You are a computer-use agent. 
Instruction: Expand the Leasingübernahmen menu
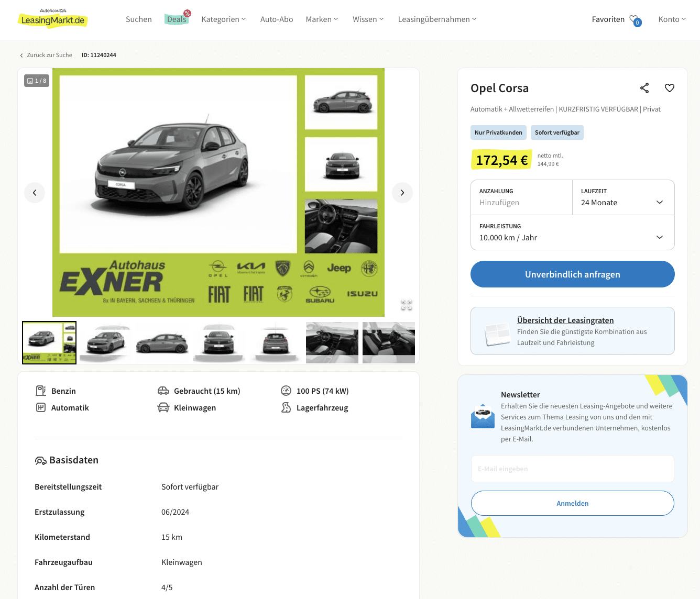(x=437, y=19)
